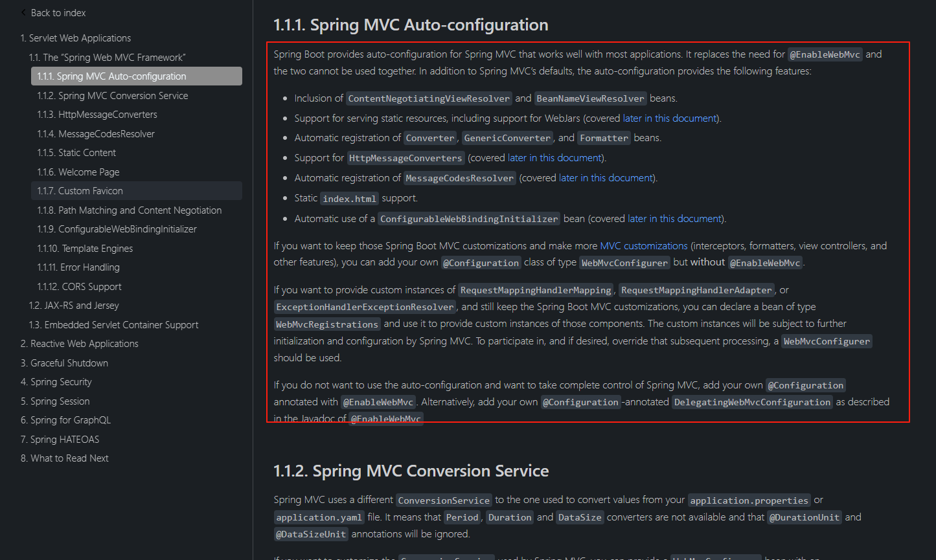
Task: Go to 1.1.8. Path Matching and Content Negotiation
Action: tap(130, 210)
